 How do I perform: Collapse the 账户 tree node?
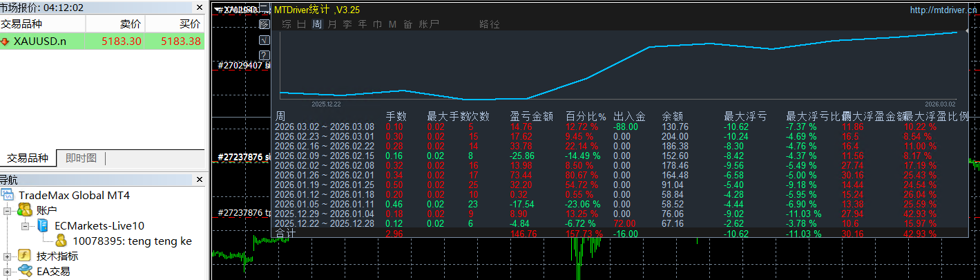pyautogui.click(x=8, y=210)
